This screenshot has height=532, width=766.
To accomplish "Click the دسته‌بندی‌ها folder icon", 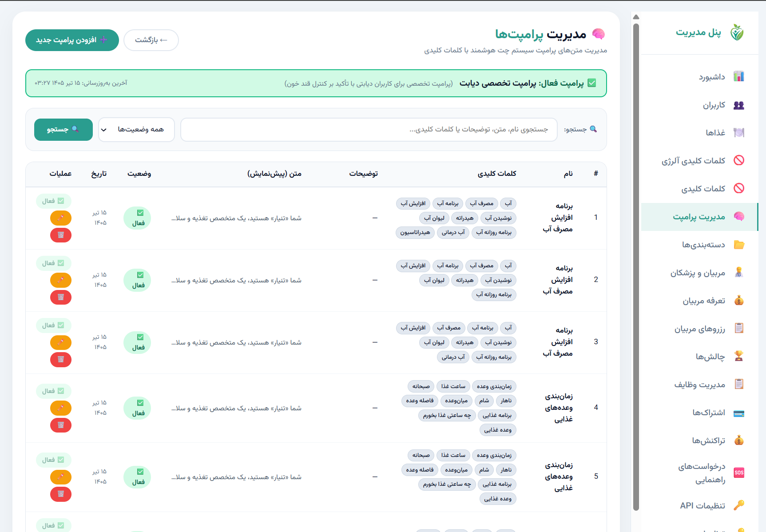I will coord(739,245).
